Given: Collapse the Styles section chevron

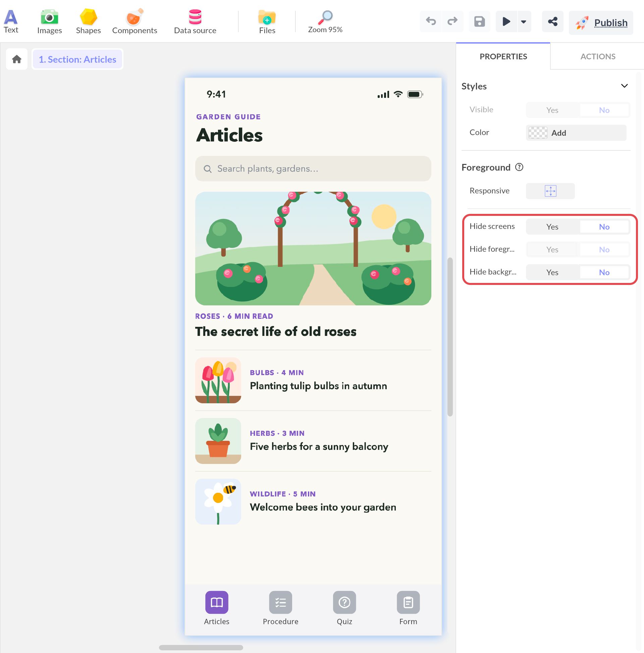Looking at the screenshot, I should tap(625, 86).
